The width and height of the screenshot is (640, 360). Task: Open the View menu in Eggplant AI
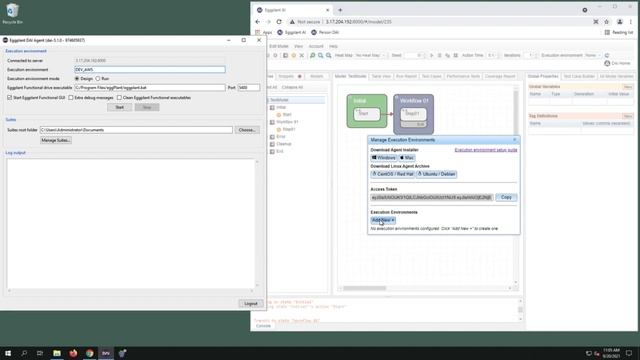pos(299,47)
